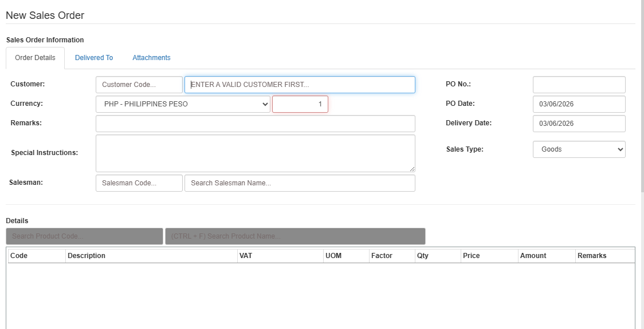Image resolution: width=644 pixels, height=329 pixels.
Task: Click the Search Product Name field
Action: [295, 236]
